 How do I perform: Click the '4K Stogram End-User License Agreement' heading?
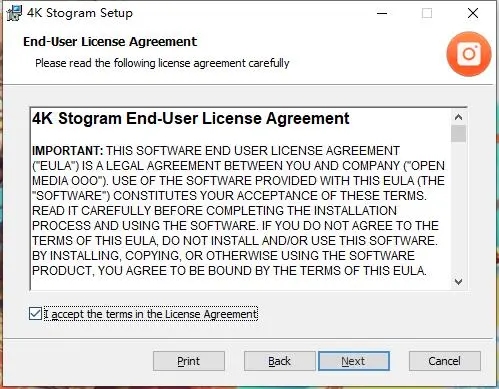(191, 118)
